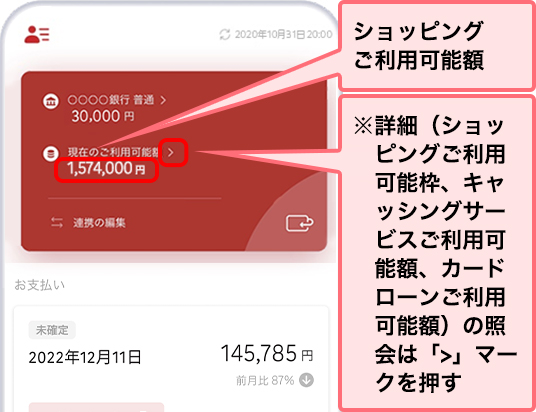Open the 連携の編集 link
This screenshot has height=412, width=536.
(x=99, y=223)
